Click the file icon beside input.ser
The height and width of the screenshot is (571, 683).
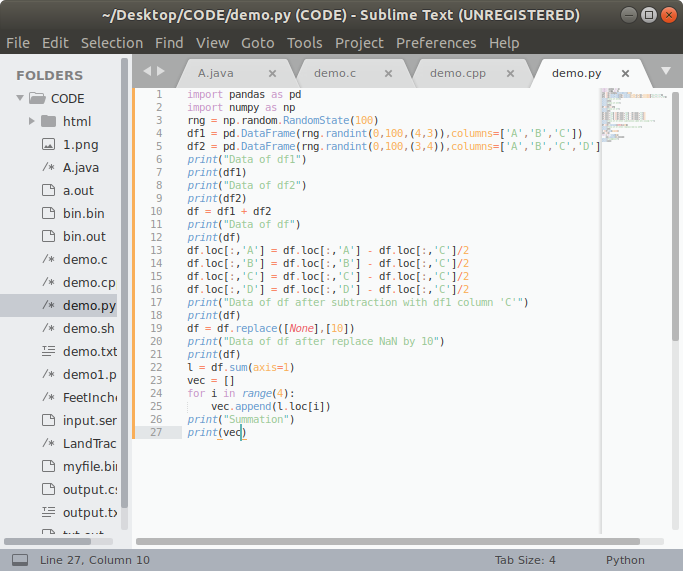pyautogui.click(x=48, y=420)
